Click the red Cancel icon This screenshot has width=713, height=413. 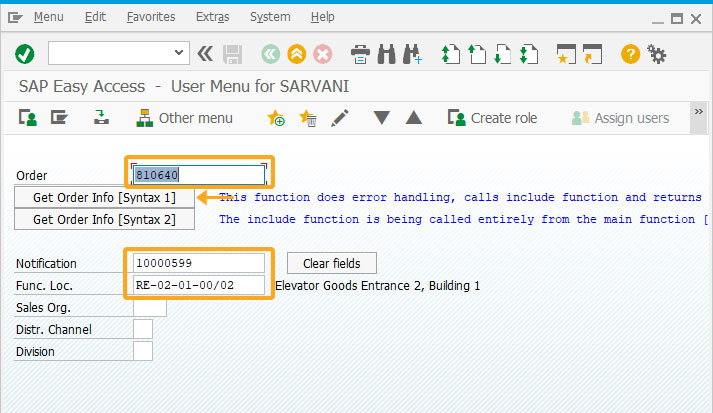point(323,55)
